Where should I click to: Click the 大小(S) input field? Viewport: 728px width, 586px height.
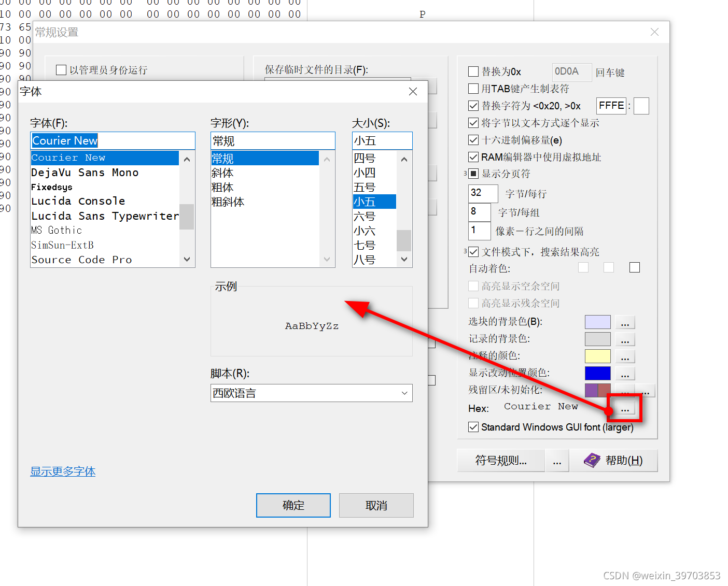click(x=382, y=140)
